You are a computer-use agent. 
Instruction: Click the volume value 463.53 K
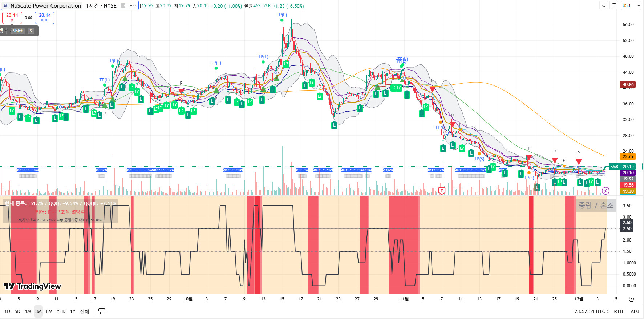(x=262, y=6)
